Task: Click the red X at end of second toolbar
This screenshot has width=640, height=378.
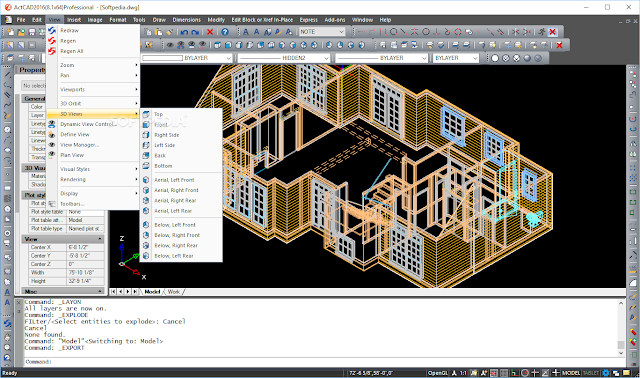Action: (x=559, y=45)
